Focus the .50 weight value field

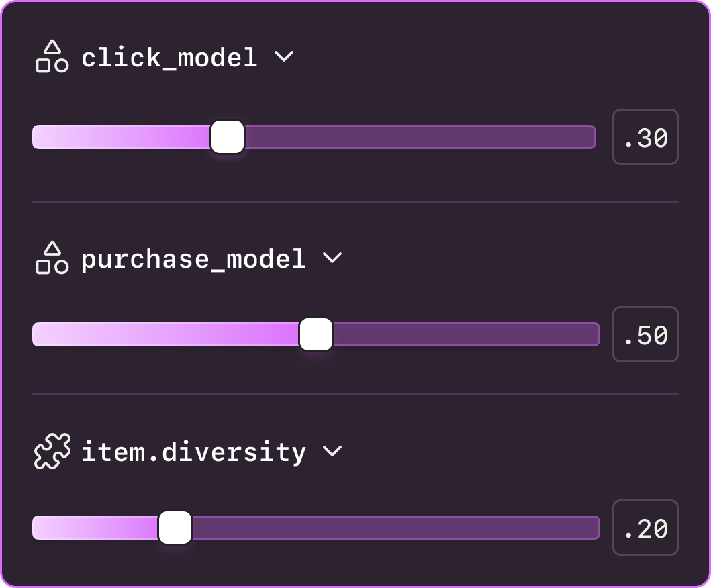click(645, 335)
